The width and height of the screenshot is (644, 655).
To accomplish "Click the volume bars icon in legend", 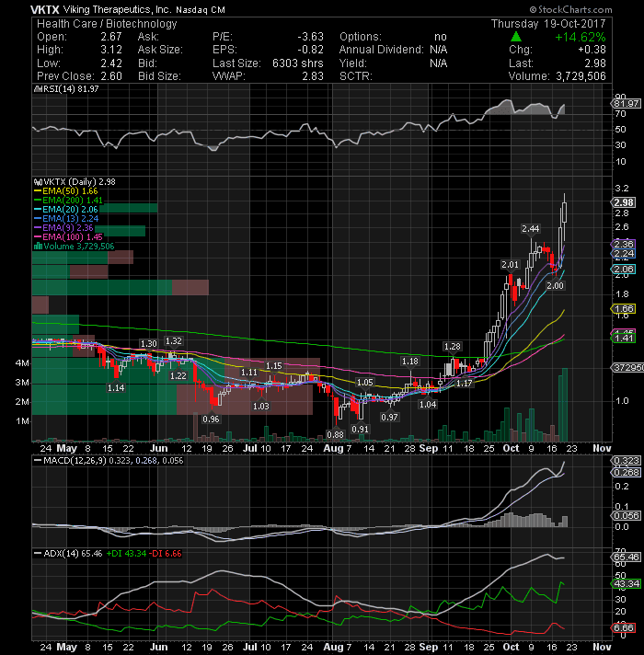I will [38, 247].
